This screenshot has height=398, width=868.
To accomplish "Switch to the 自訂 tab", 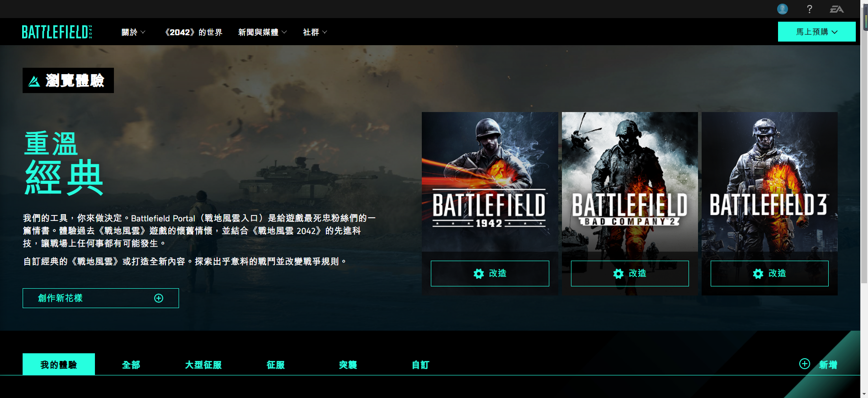I will tap(420, 365).
